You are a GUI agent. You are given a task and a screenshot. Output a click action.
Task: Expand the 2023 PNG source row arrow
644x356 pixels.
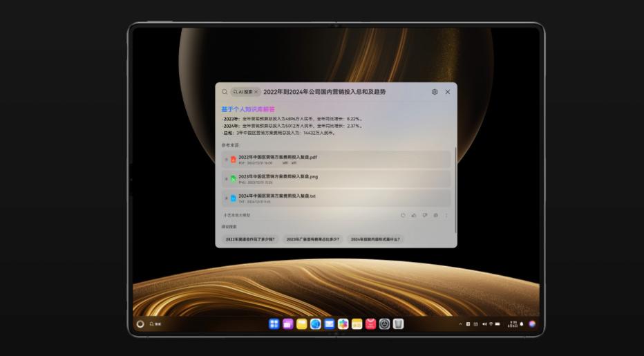coord(227,179)
